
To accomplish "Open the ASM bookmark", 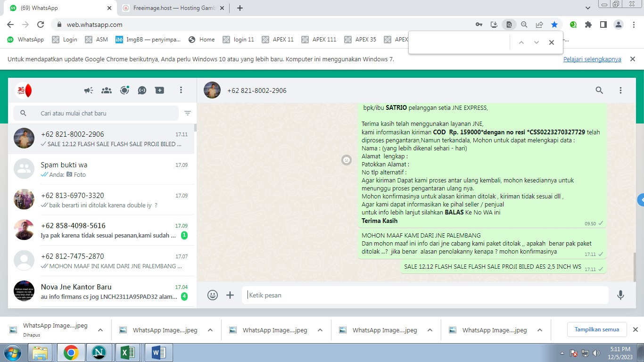I will 97,40.
